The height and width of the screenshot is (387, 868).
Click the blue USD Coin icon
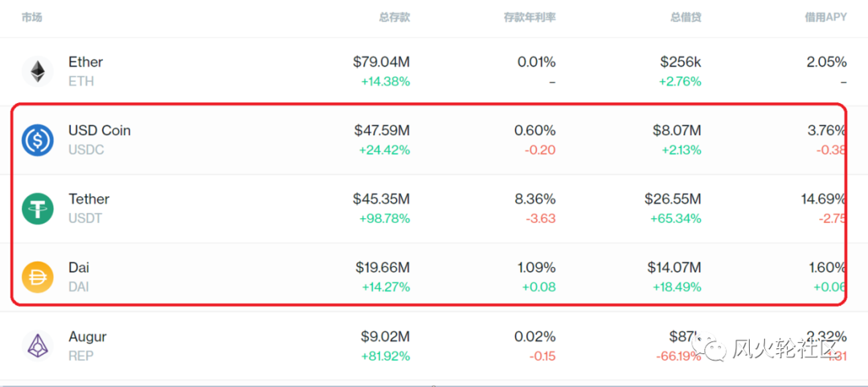[38, 140]
